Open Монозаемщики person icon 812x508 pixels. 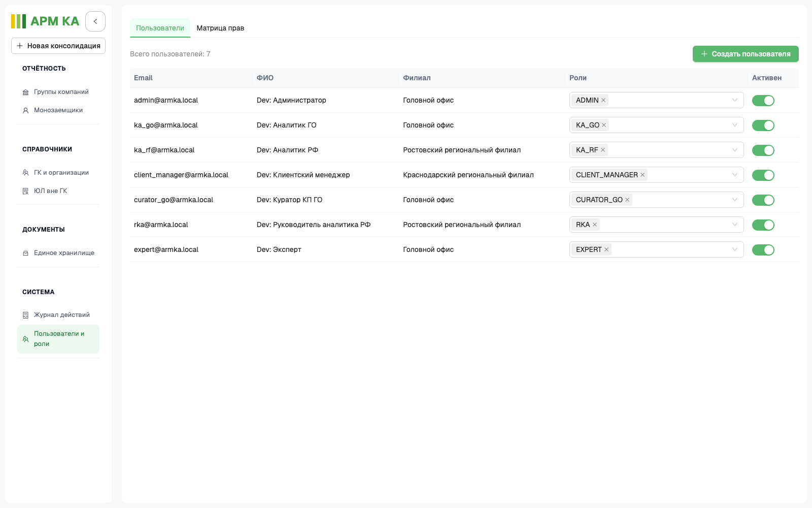(x=25, y=110)
